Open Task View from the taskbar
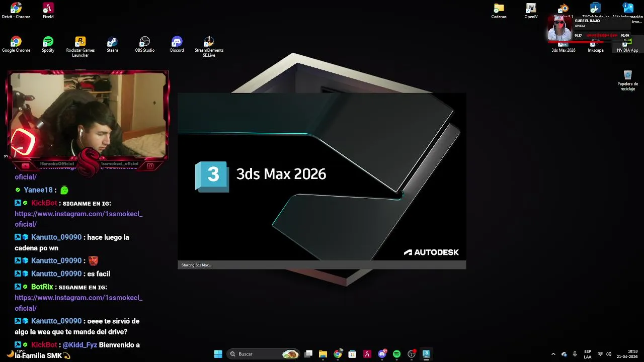Image resolution: width=644 pixels, height=362 pixels. coord(308,354)
